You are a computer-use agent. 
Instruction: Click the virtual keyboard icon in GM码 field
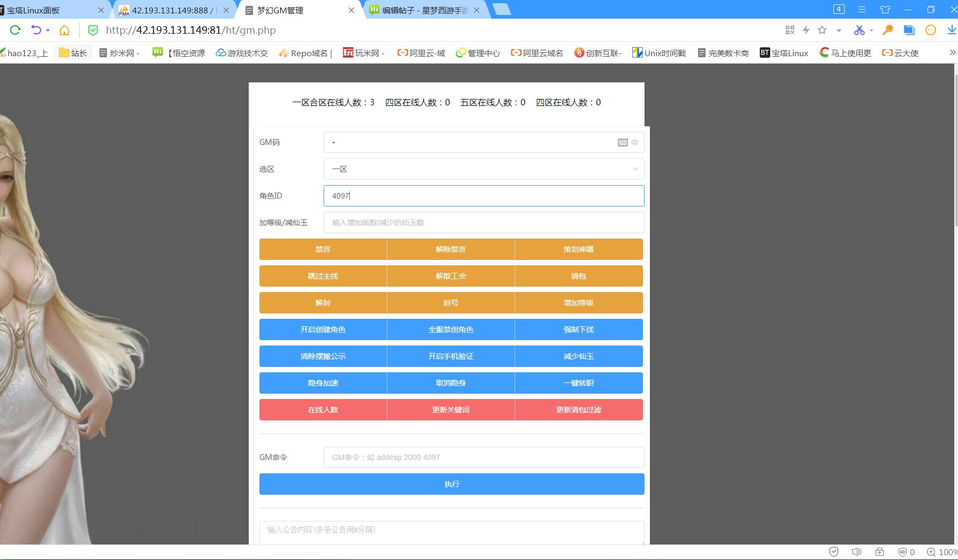pos(623,142)
